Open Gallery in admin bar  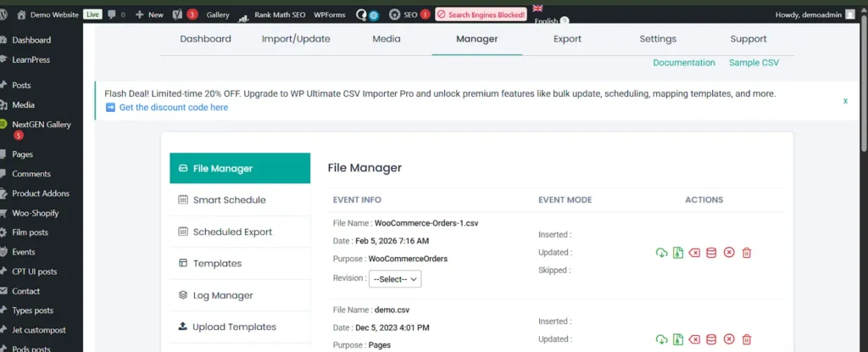click(x=218, y=15)
